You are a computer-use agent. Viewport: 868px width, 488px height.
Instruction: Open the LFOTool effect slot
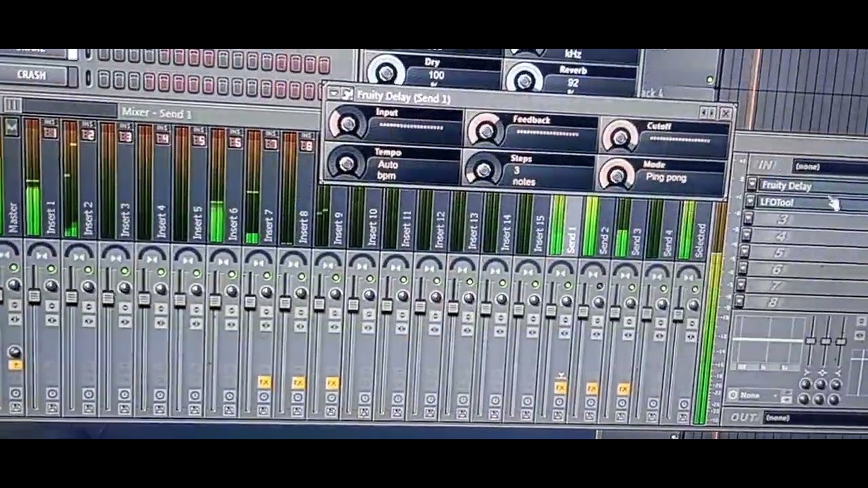click(812, 202)
